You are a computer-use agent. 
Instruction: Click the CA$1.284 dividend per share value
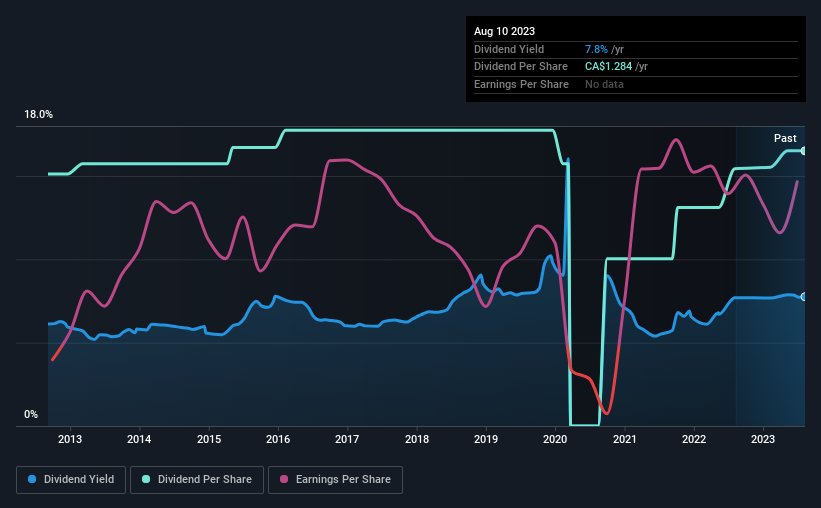[x=608, y=67]
